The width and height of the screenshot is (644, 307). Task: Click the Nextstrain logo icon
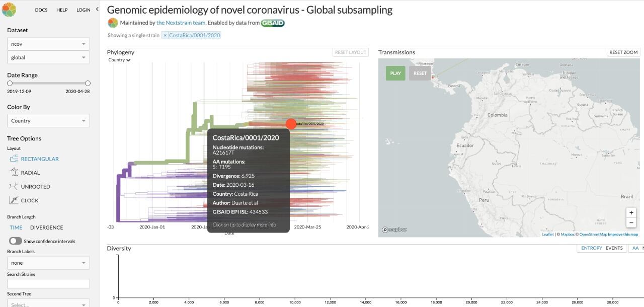tap(9, 9)
